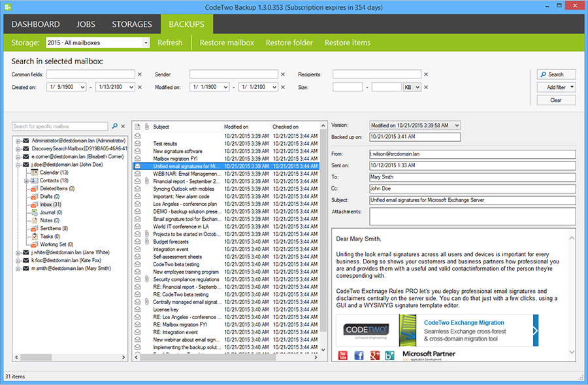Click the Add filter button
Screen dimensions: 588x385
pyautogui.click(x=556, y=87)
